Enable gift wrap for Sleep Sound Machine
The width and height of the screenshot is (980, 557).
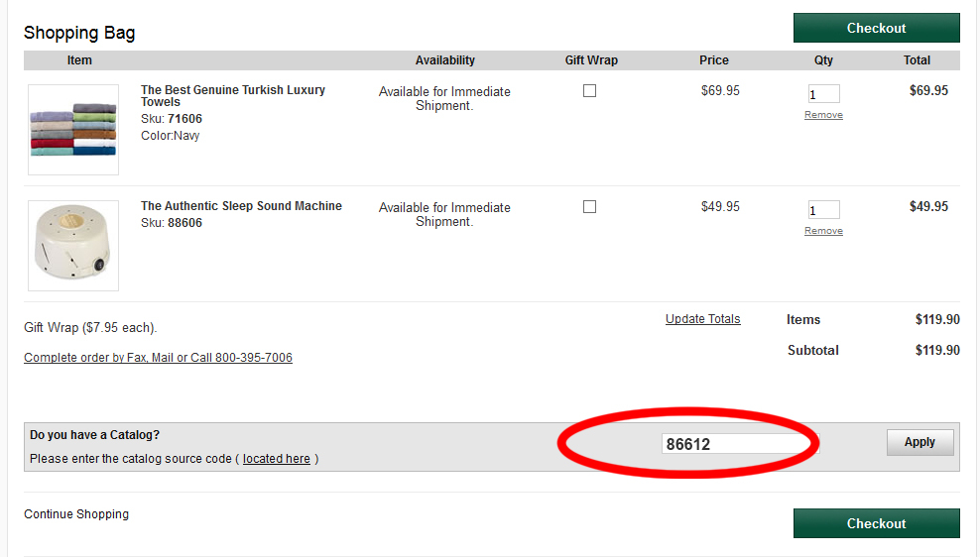(x=590, y=207)
